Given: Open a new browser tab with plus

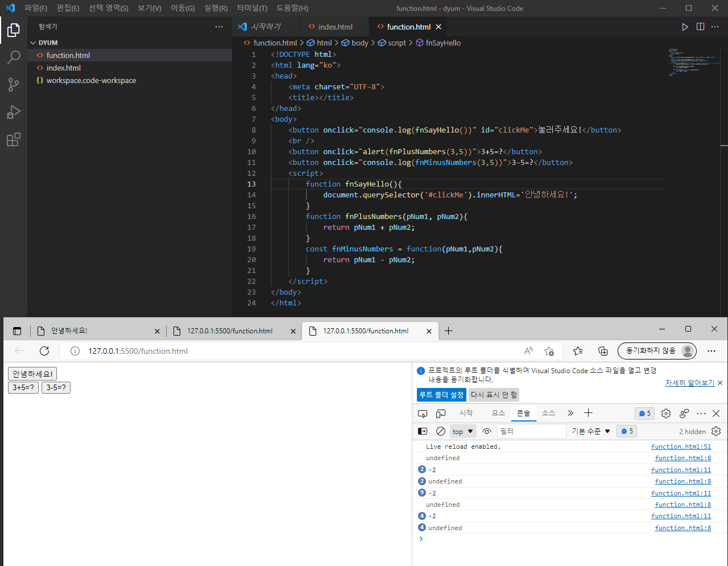Looking at the screenshot, I should [449, 331].
